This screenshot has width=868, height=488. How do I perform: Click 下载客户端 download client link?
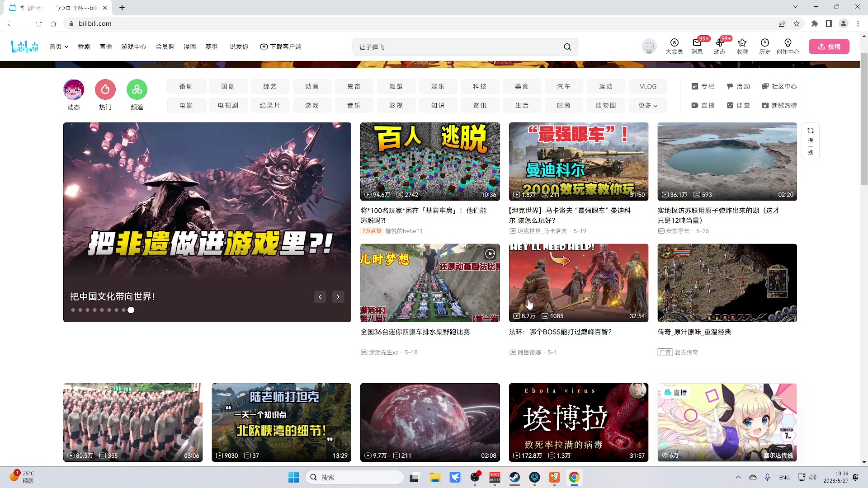click(281, 47)
